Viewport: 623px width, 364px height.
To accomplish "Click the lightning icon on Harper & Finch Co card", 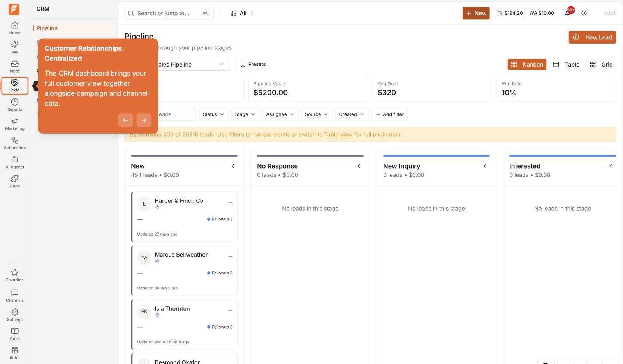I will tap(157, 207).
